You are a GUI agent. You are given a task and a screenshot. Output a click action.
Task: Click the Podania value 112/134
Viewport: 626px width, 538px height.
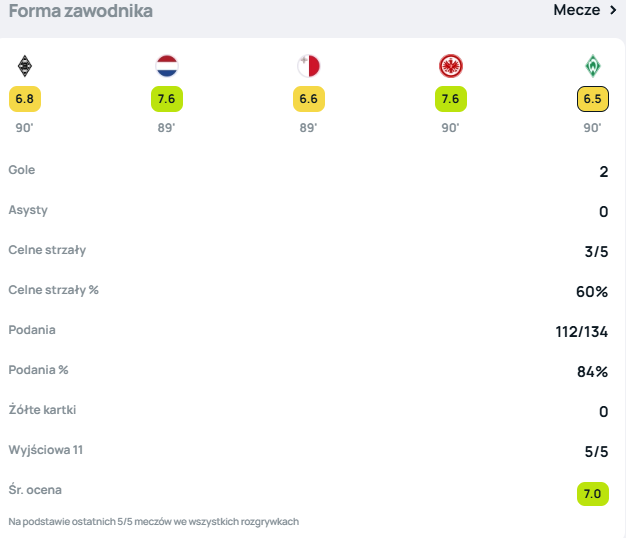click(582, 331)
